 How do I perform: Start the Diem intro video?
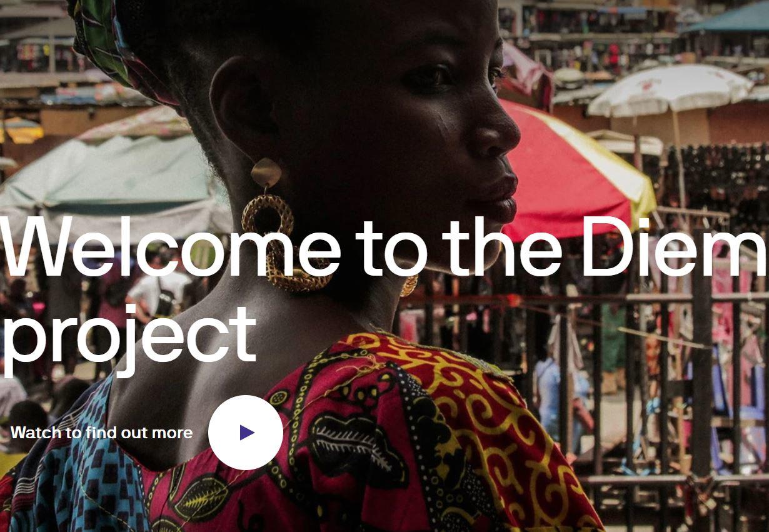pos(245,433)
